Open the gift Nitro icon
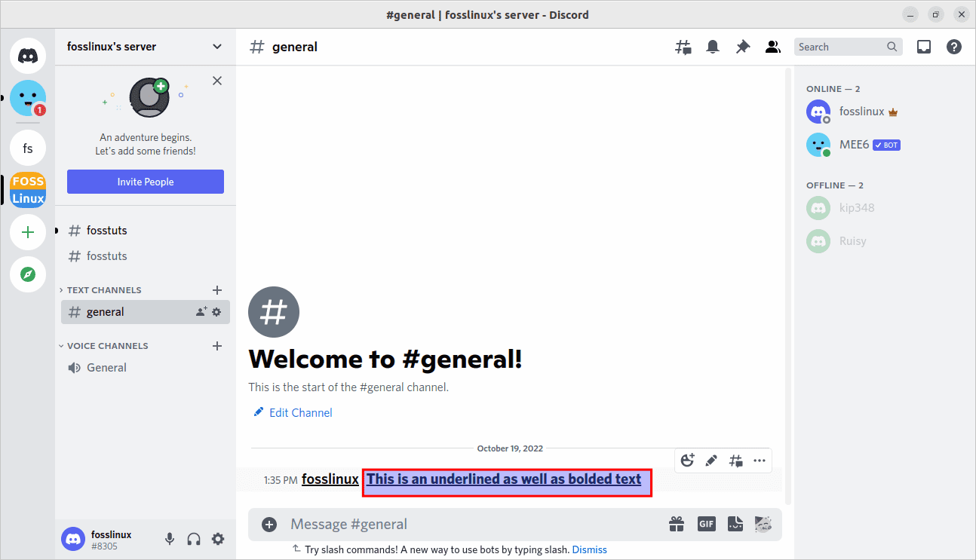The width and height of the screenshot is (976, 560). tap(676, 524)
